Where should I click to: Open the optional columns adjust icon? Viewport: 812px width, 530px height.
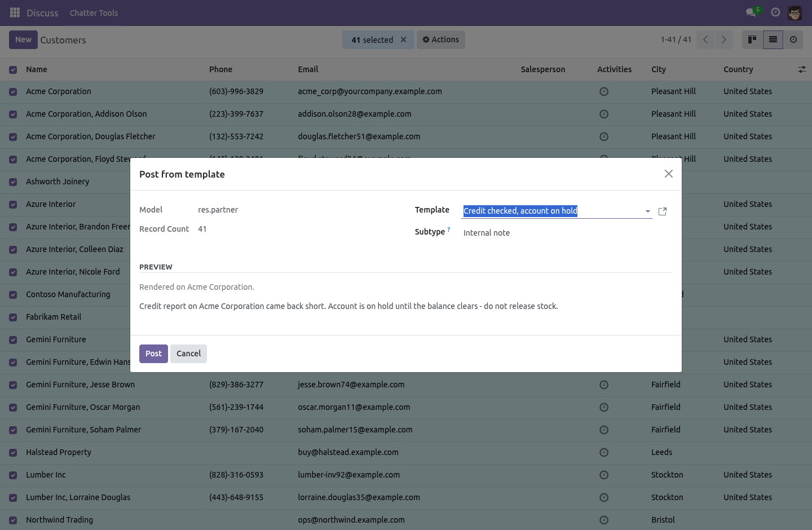(x=802, y=69)
